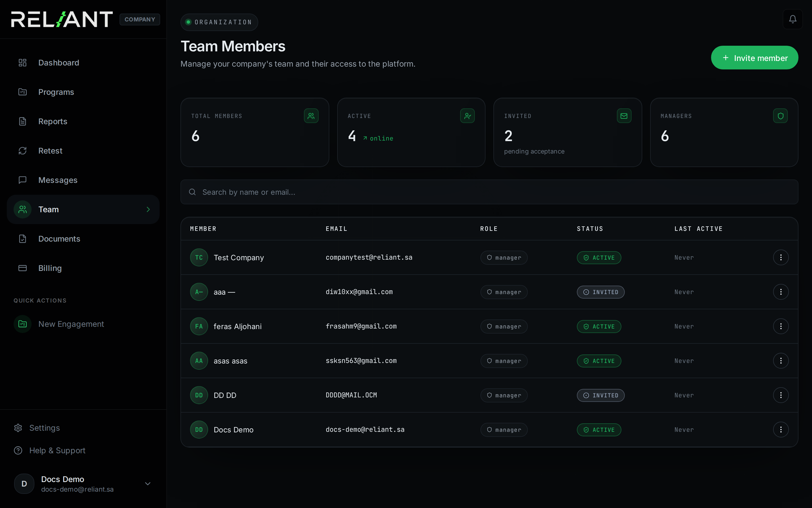Screen dimensions: 812x508
Task: Open actions menu for aaa member
Action: [x=781, y=292]
